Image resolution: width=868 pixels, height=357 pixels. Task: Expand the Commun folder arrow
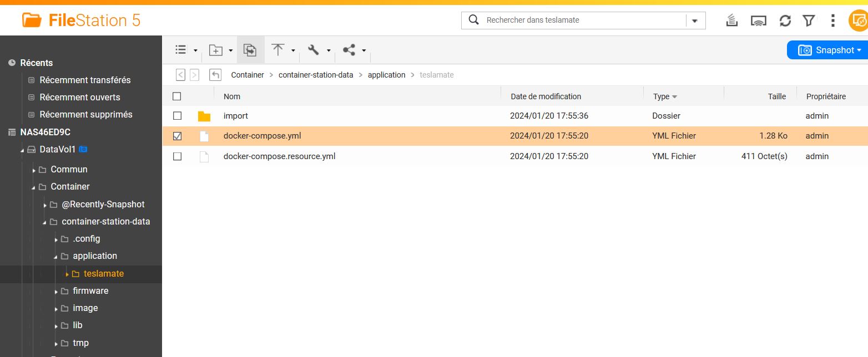[x=33, y=170]
